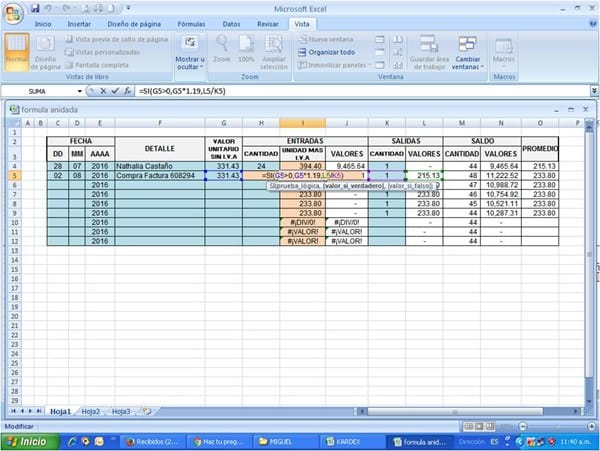Click Organizar todo
600x451 pixels.
point(327,52)
